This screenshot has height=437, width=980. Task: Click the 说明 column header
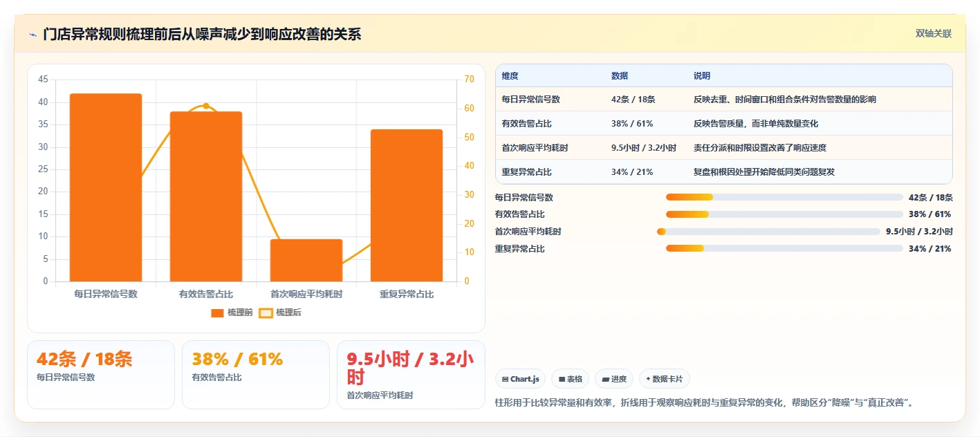point(702,76)
